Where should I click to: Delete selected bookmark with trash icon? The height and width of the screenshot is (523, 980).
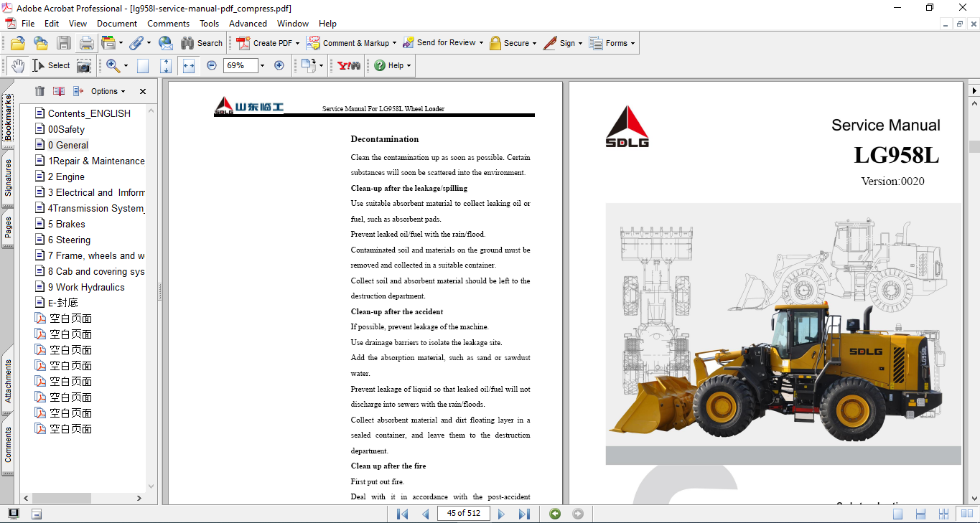click(x=39, y=91)
